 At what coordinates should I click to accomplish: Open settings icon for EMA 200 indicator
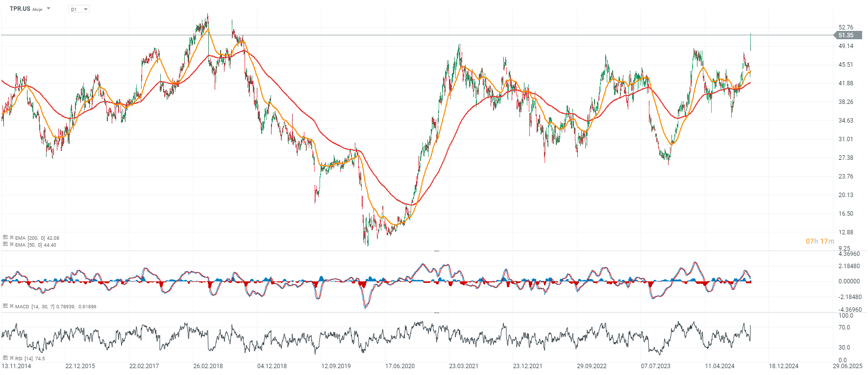[x=5, y=237]
